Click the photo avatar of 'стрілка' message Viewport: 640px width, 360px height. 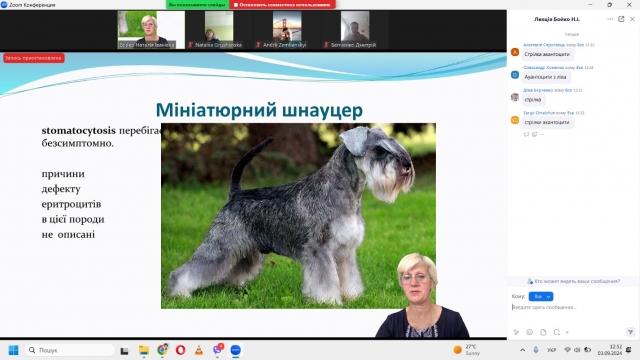(515, 97)
